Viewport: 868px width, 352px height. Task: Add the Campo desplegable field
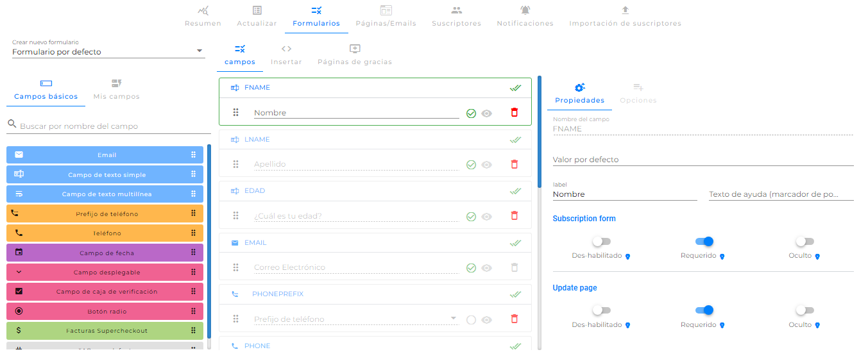point(105,272)
